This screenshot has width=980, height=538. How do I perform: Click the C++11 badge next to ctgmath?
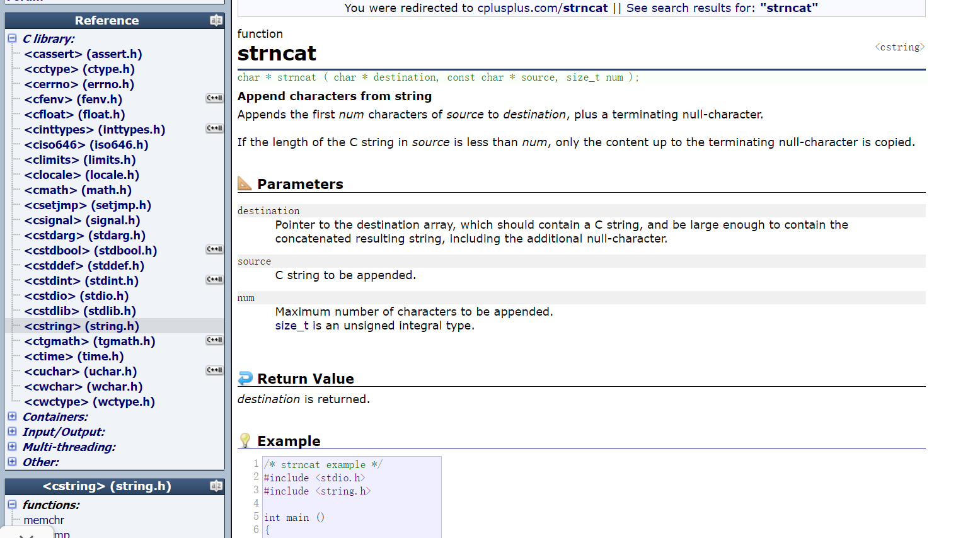click(215, 340)
